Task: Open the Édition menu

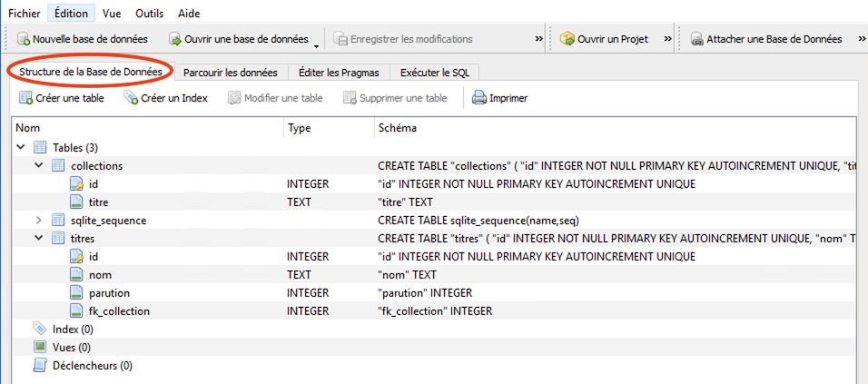Action: coord(71,14)
